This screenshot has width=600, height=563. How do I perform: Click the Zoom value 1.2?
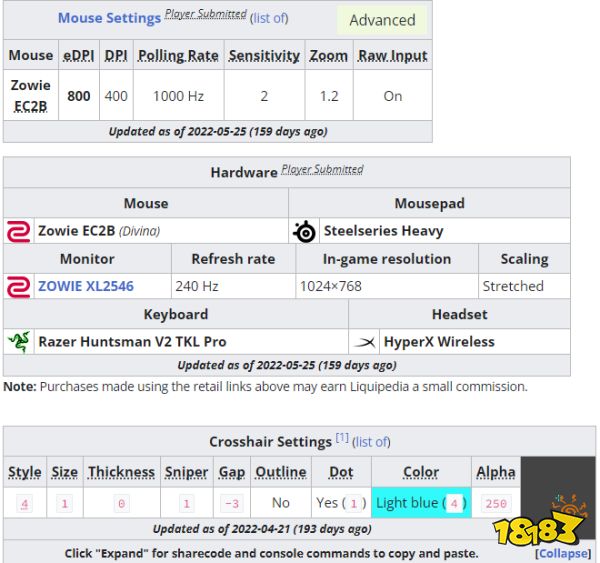click(x=329, y=96)
